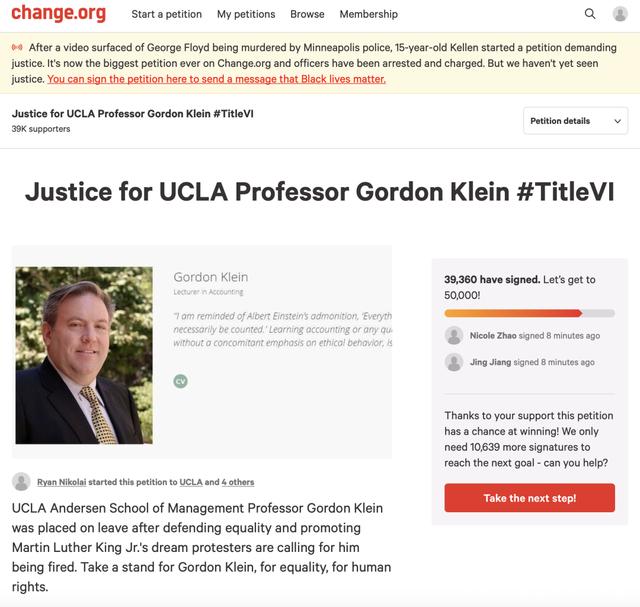This screenshot has height=607, width=640.
Task: Click the change.org logo
Action: pos(58,13)
